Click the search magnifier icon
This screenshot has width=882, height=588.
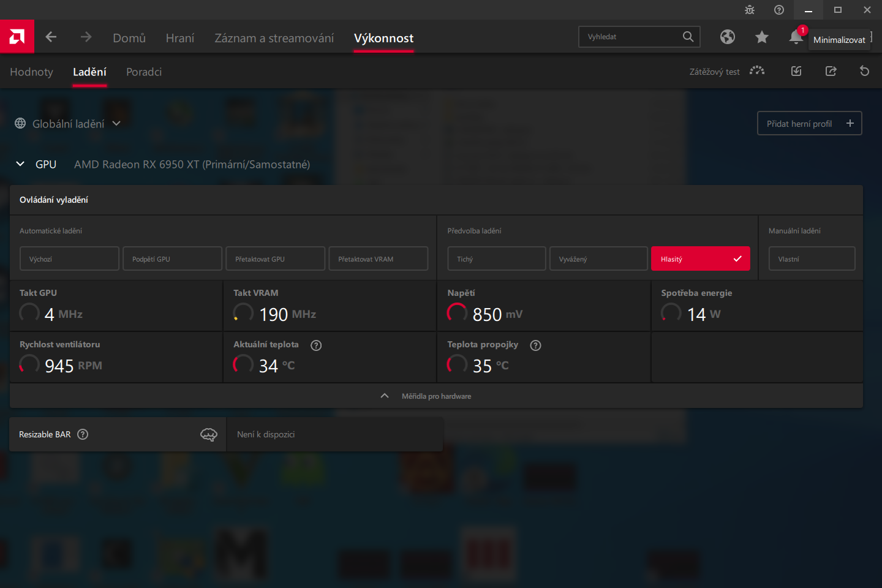(688, 37)
